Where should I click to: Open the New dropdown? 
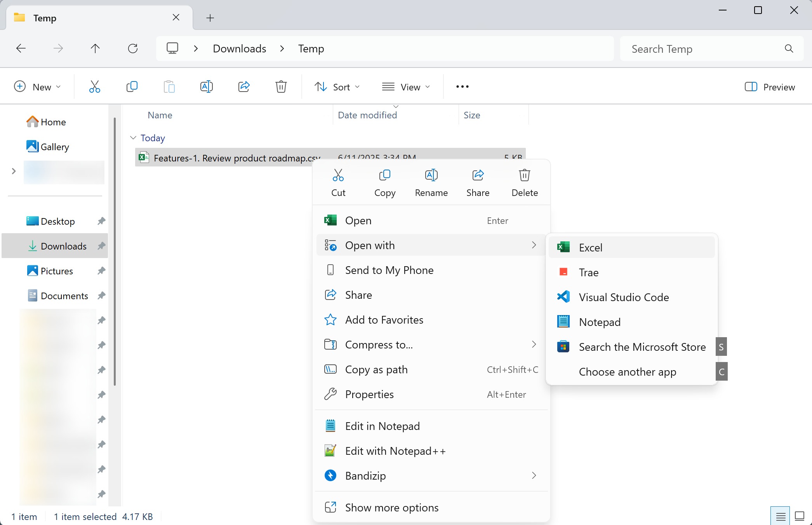37,87
